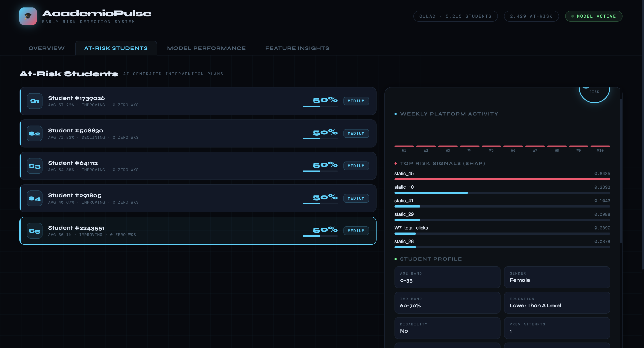Screen dimensions: 644x348
Task: Switch to the Overview tab
Action: [x=46, y=48]
